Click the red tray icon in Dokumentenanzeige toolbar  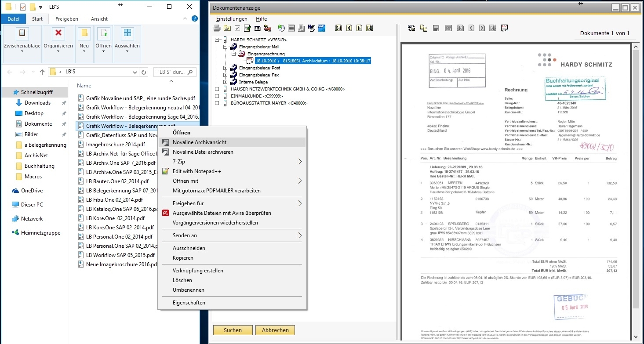(267, 29)
